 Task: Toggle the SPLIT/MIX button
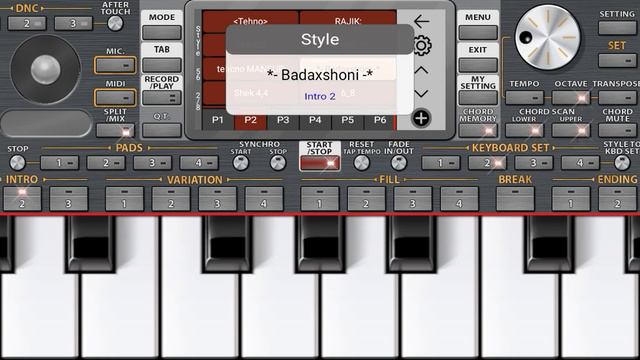pos(115,131)
